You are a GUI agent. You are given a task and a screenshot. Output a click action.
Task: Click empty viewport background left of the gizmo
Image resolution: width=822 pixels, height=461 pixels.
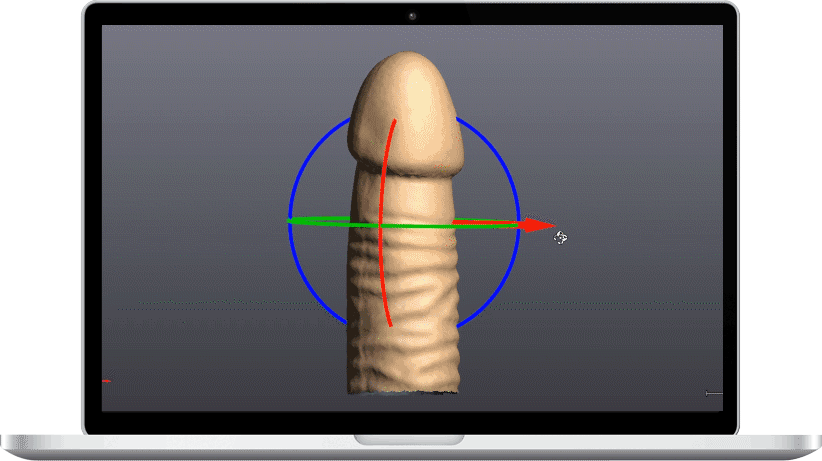(x=190, y=200)
